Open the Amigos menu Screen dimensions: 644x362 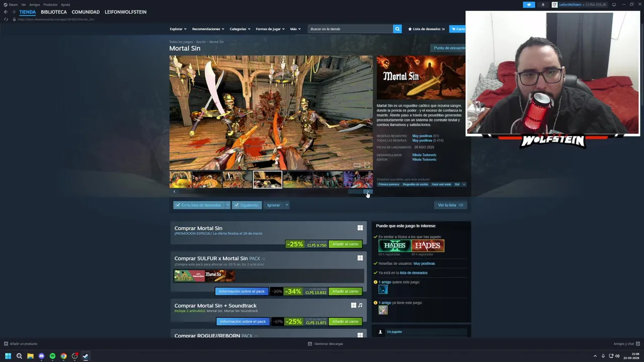[35, 5]
